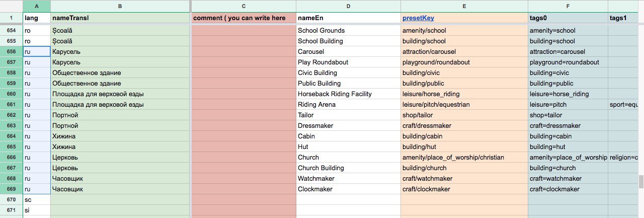Select row 656 header
Viewport: 644px width, 218px height.
point(11,52)
